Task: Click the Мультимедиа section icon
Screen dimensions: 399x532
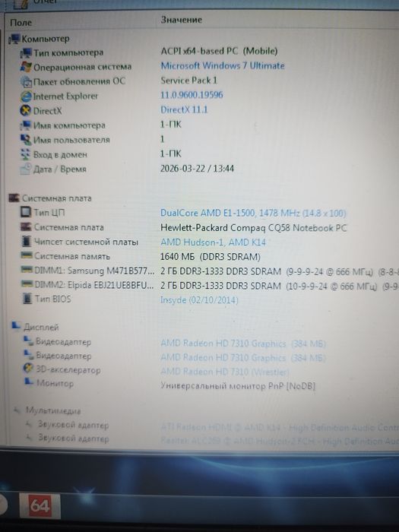Action: pos(17,410)
